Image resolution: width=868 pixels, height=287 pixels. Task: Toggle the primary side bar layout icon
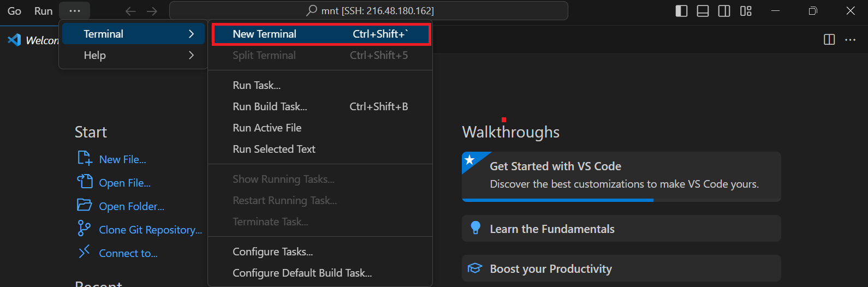pos(681,11)
